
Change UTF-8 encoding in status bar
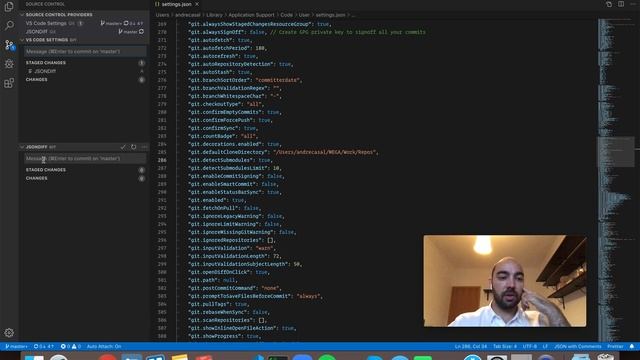coord(530,347)
